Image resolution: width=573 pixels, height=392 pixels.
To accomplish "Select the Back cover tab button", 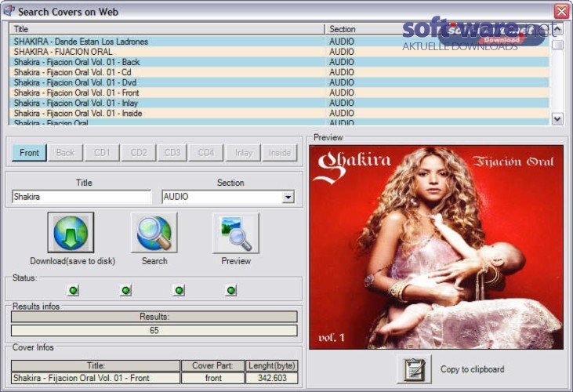I will (x=65, y=152).
